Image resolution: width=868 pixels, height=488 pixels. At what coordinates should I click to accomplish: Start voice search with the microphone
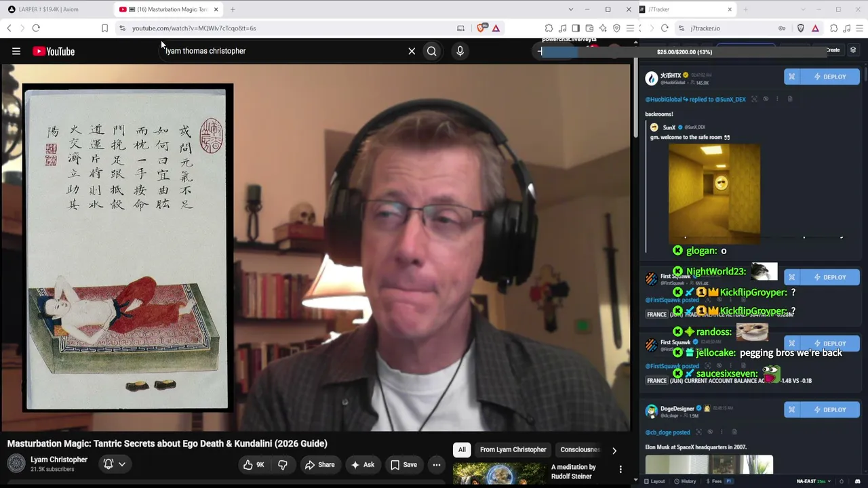point(460,51)
